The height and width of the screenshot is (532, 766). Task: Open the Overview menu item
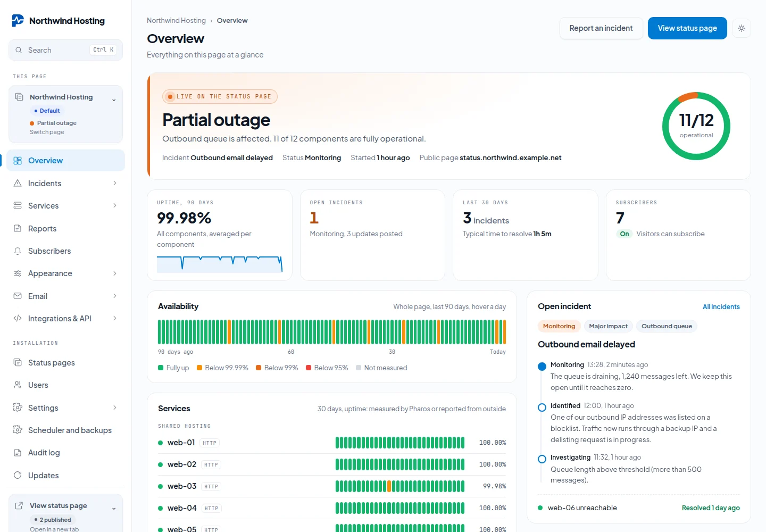coord(66,161)
